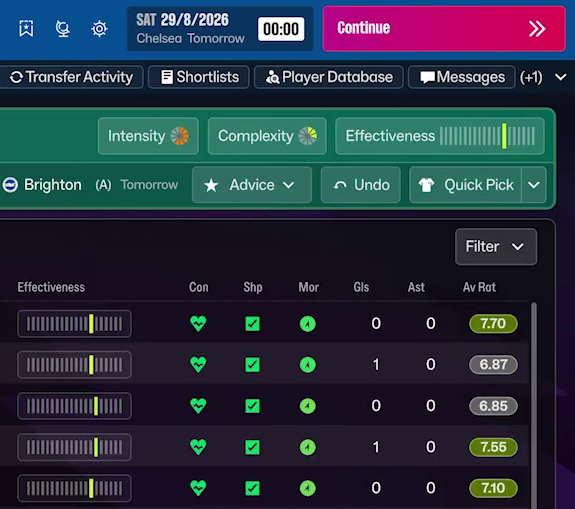This screenshot has width=575, height=509.
Task: Expand the Quick Pick arrow options
Action: pyautogui.click(x=534, y=185)
